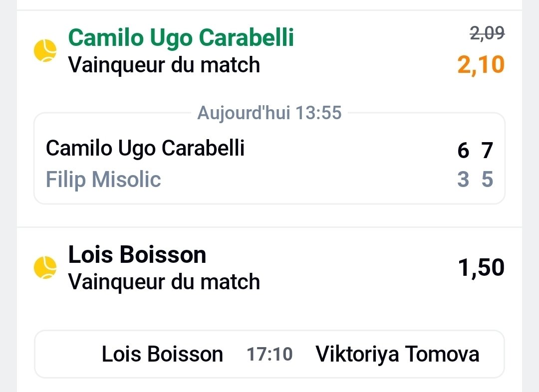Open the green Camilo Ugo Carabelli selection title
539x392 pixels.
pos(181,37)
